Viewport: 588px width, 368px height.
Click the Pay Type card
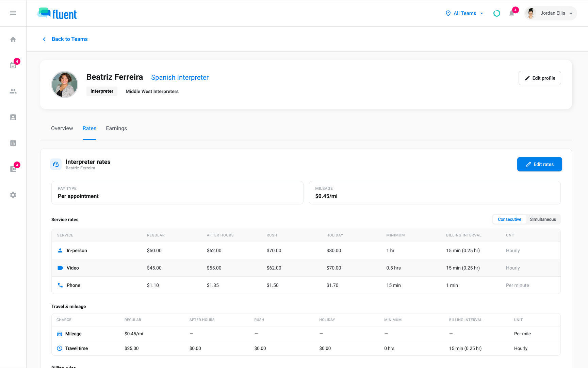[x=177, y=193]
